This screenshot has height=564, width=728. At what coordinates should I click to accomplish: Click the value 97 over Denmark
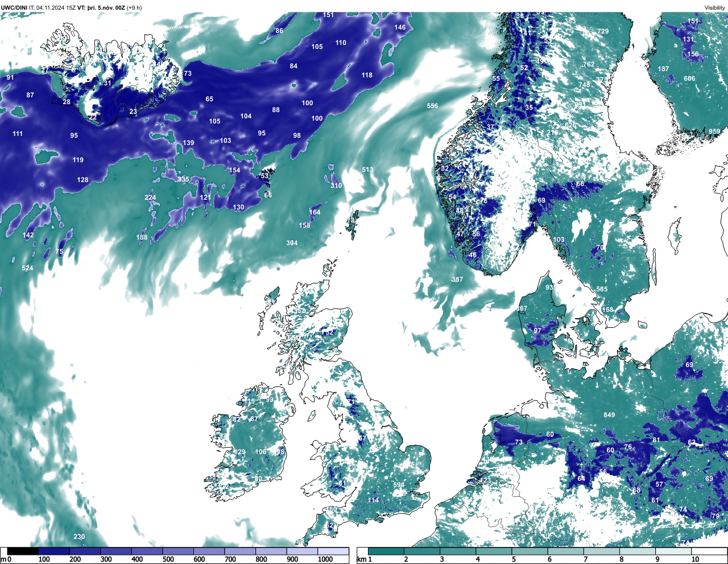pyautogui.click(x=537, y=331)
